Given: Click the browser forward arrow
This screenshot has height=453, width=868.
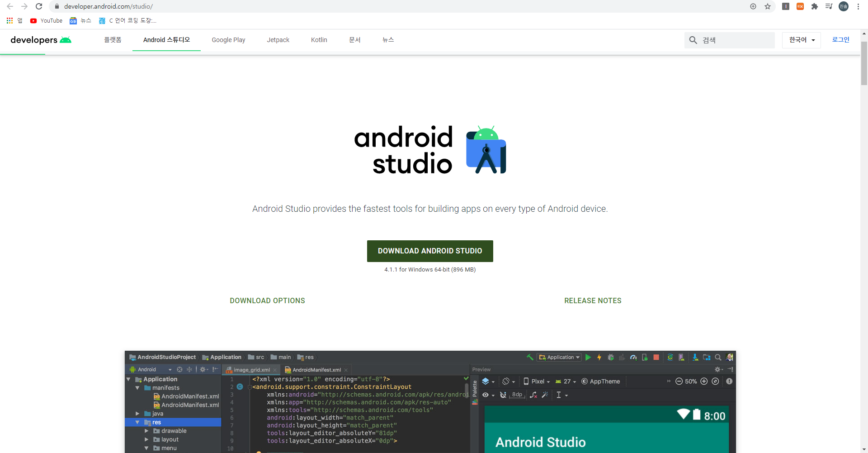Looking at the screenshot, I should coord(24,6).
